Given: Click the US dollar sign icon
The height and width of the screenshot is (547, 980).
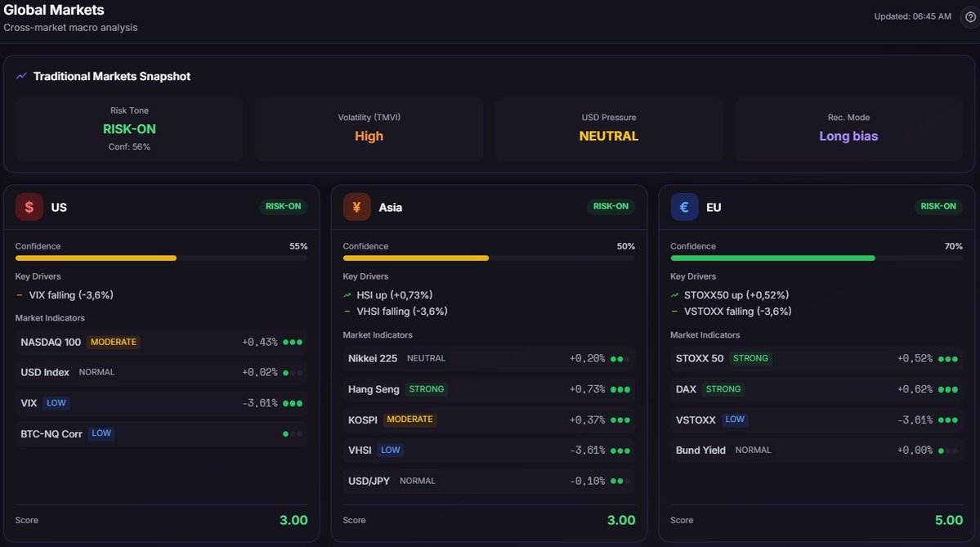Looking at the screenshot, I should tap(29, 207).
